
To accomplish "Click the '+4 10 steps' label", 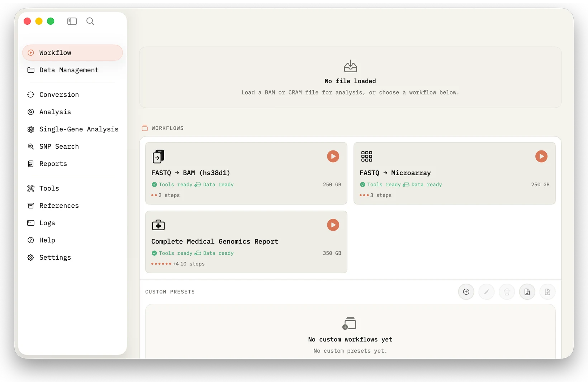I will tap(189, 264).
